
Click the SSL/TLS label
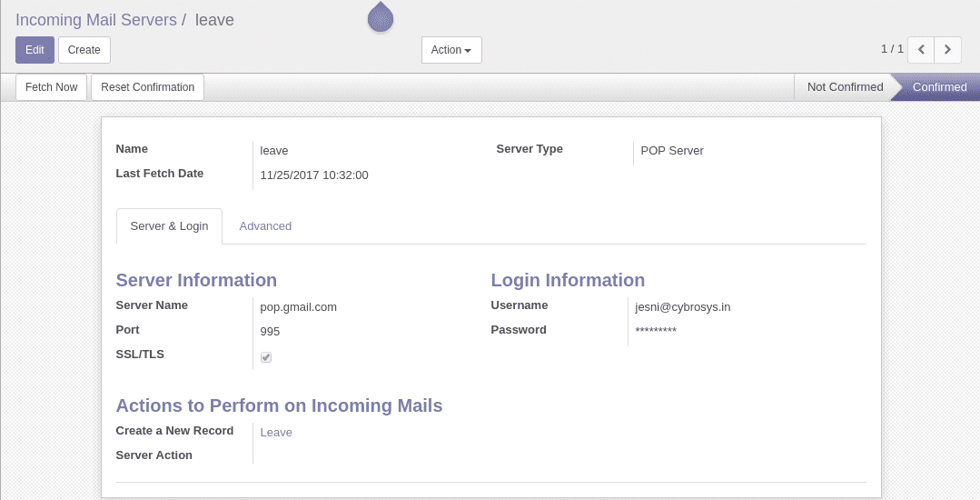point(140,355)
